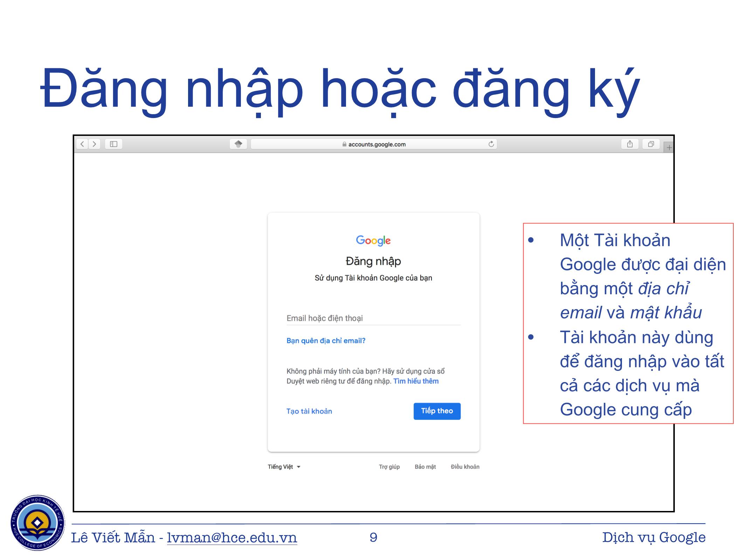Viewport: 747px width, 560px height.
Task: Open the Trợ giúp footer link
Action: [x=389, y=467]
